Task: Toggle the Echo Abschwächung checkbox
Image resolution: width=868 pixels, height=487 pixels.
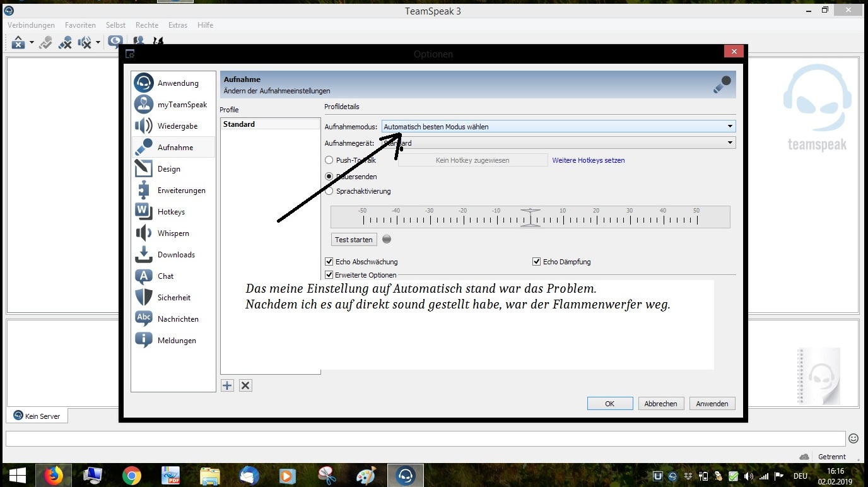Action: (329, 262)
